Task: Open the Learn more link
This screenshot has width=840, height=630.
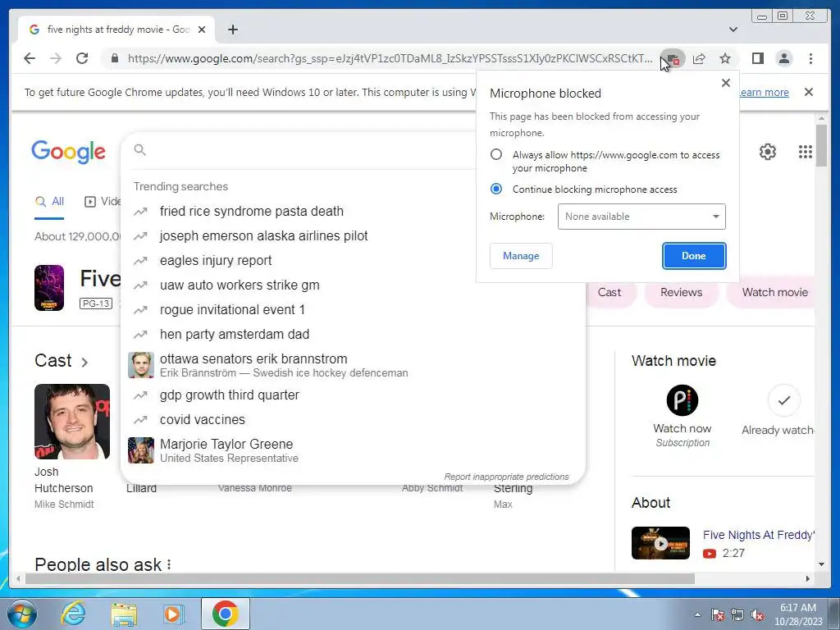Action: [765, 92]
